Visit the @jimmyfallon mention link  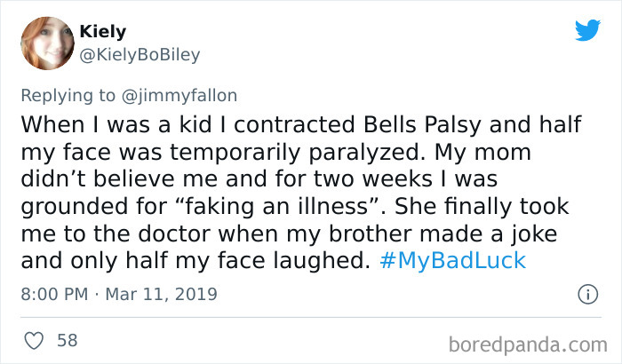186,95
